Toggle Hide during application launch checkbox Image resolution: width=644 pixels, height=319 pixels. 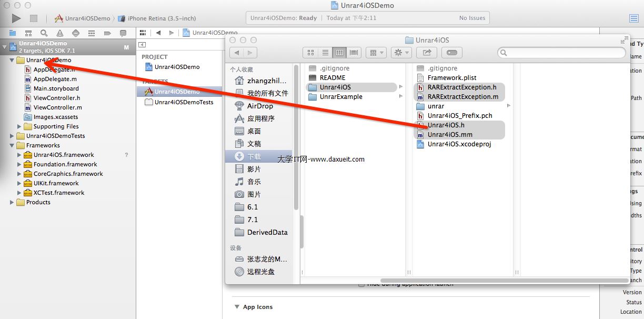click(361, 284)
